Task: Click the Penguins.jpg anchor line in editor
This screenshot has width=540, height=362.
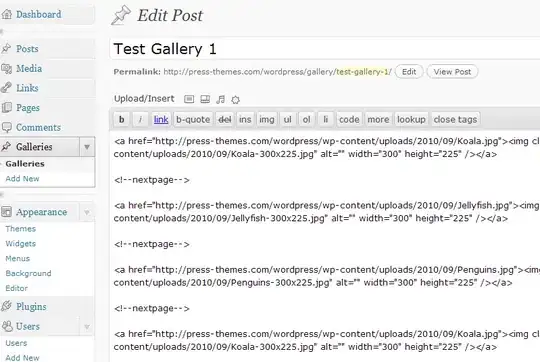Action: [326, 270]
